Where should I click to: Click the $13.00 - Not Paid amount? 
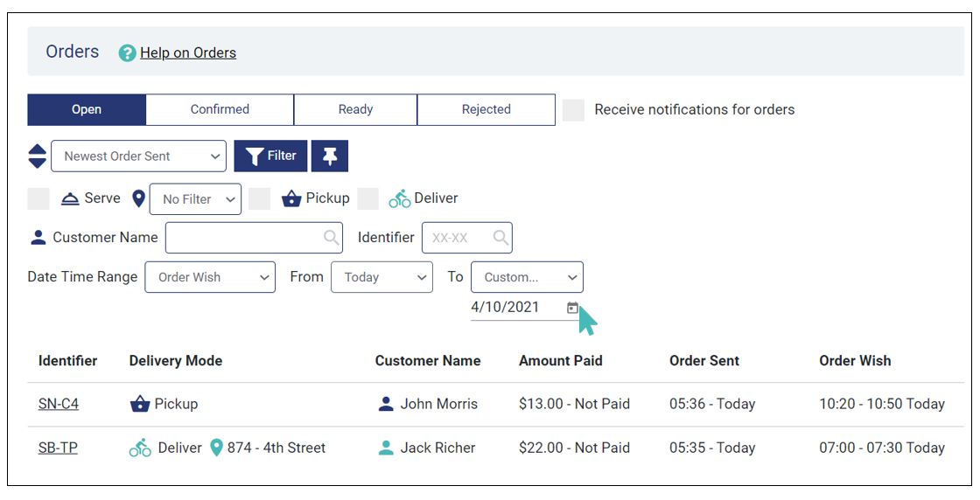pos(574,405)
